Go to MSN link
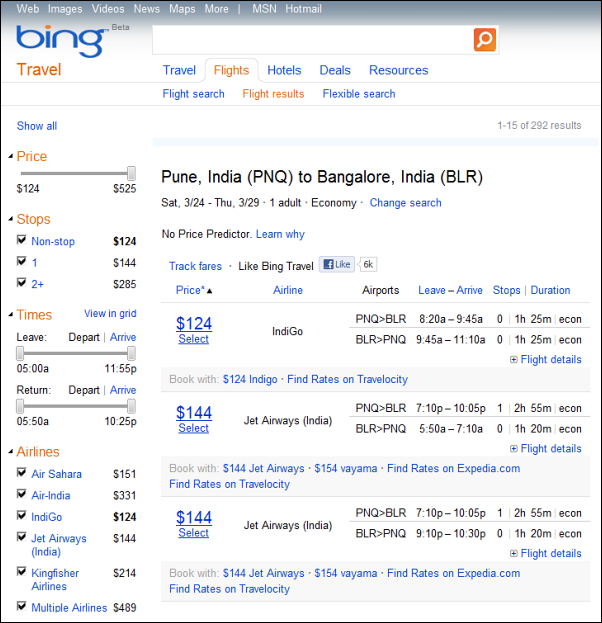The height and width of the screenshot is (623, 602). pos(264,9)
